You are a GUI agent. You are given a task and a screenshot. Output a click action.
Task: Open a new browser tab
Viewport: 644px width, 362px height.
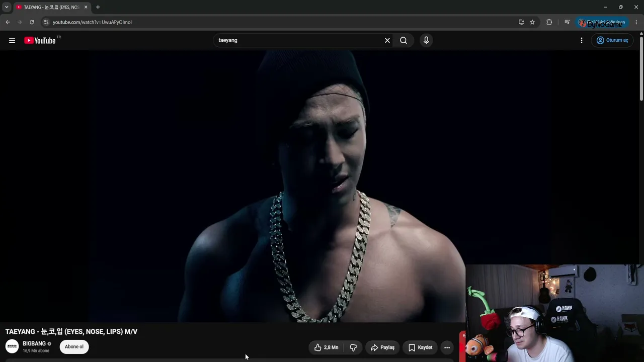(98, 7)
